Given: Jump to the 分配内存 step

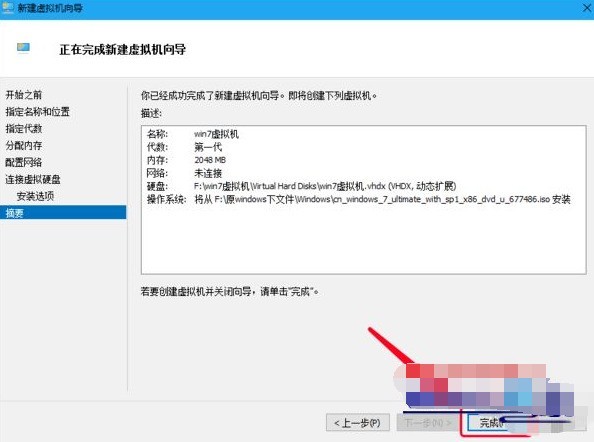Looking at the screenshot, I should click(23, 145).
